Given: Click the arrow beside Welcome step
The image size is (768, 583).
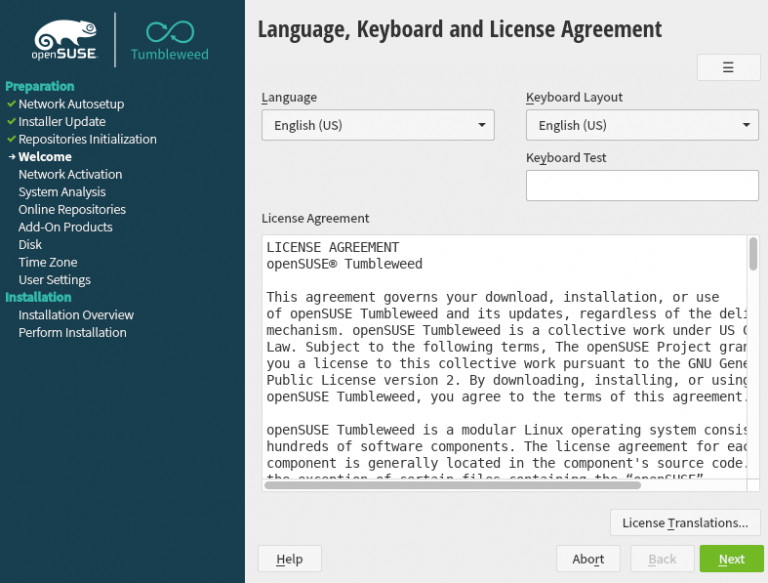Looking at the screenshot, I should click(x=11, y=157).
